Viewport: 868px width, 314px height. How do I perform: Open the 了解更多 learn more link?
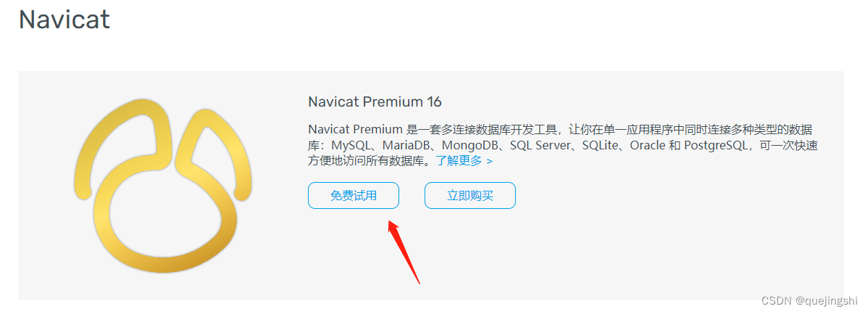pos(459,161)
